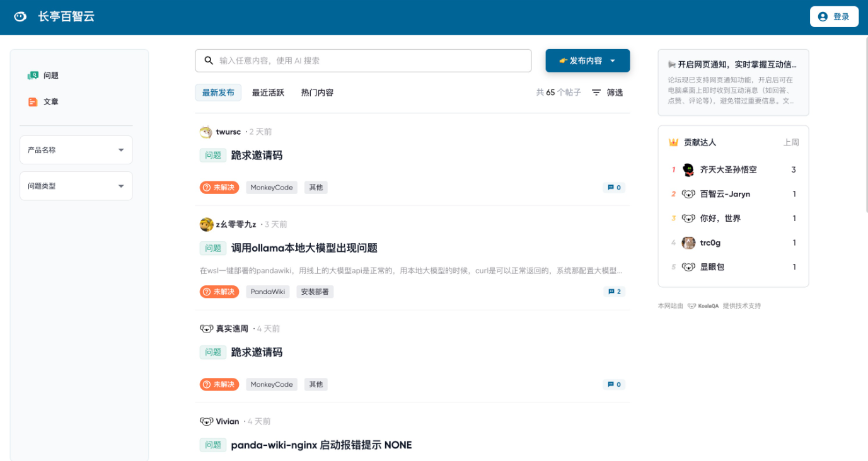Click the 筛选 filter icon
This screenshot has width=868, height=461.
(595, 92)
